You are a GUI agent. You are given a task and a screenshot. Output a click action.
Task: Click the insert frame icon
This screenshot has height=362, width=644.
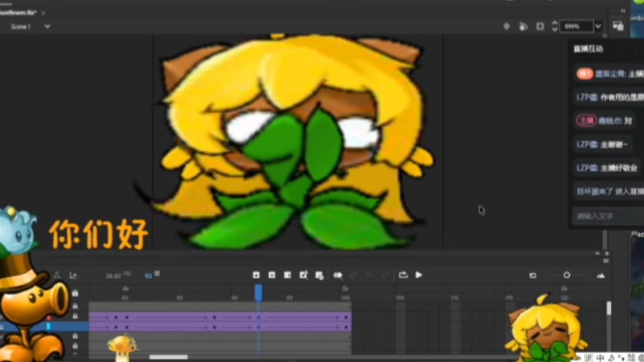287,275
